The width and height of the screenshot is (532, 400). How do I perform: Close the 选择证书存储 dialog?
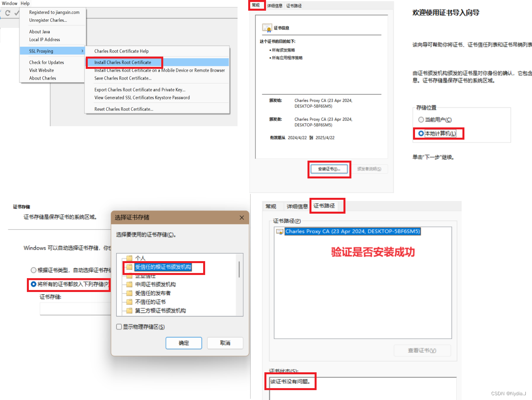(x=241, y=218)
